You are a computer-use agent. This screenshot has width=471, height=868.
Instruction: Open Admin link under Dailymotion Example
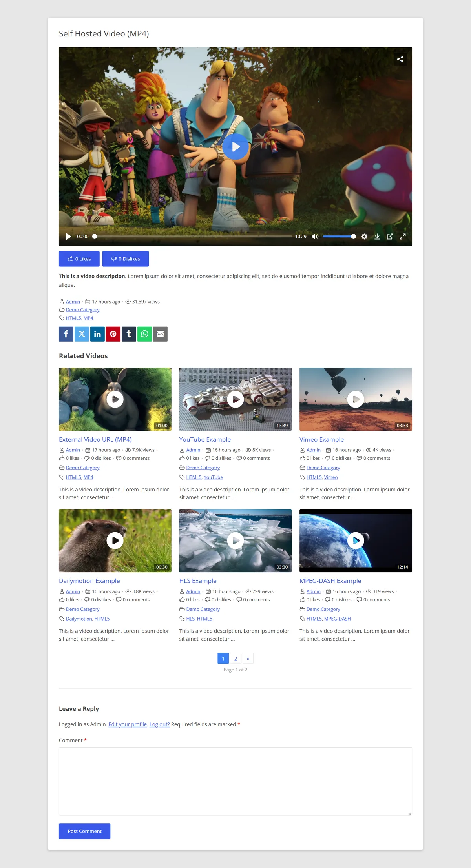tap(73, 591)
